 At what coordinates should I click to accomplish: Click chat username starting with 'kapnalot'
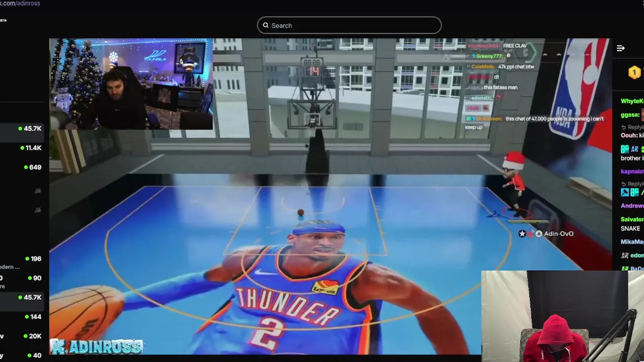pos(632,171)
